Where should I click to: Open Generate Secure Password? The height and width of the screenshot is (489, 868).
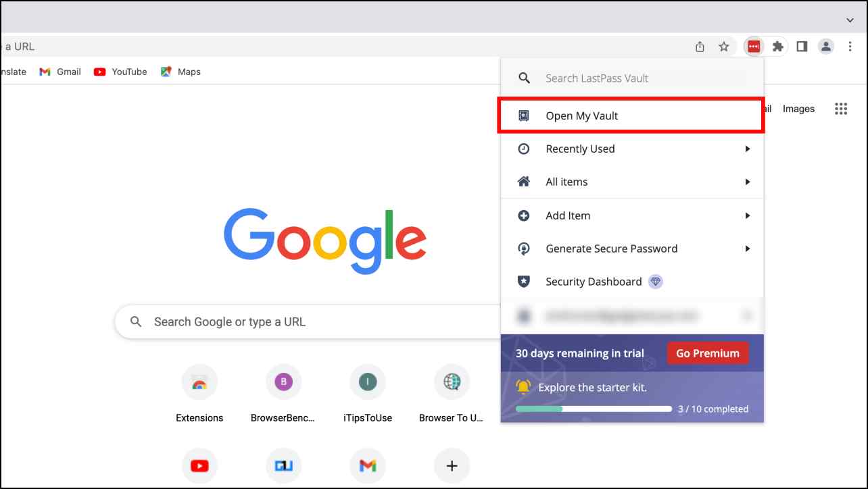(632, 249)
